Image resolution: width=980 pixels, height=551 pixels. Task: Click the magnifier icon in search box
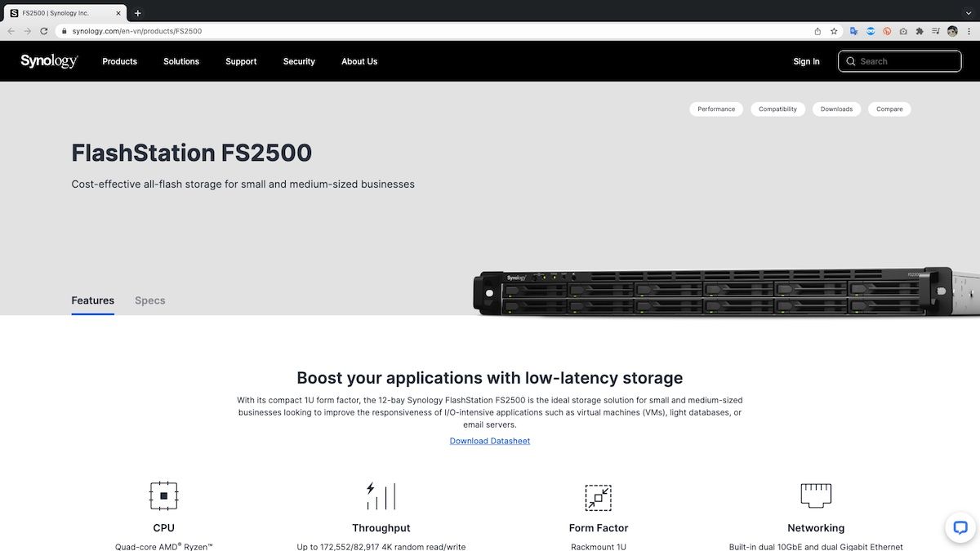[x=851, y=61]
